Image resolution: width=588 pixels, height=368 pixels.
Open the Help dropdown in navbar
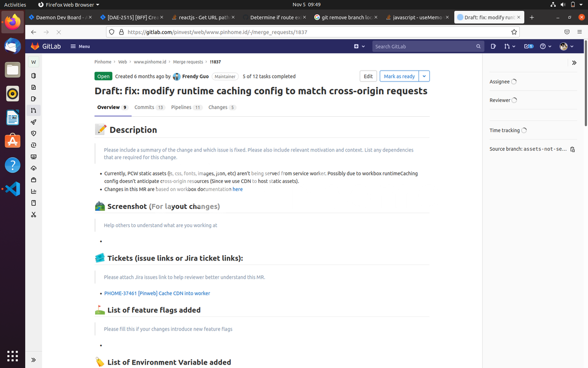[x=545, y=46]
